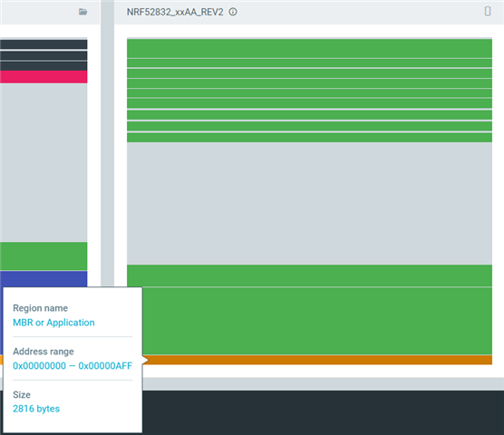Click the dark log area at bottom

(323, 413)
